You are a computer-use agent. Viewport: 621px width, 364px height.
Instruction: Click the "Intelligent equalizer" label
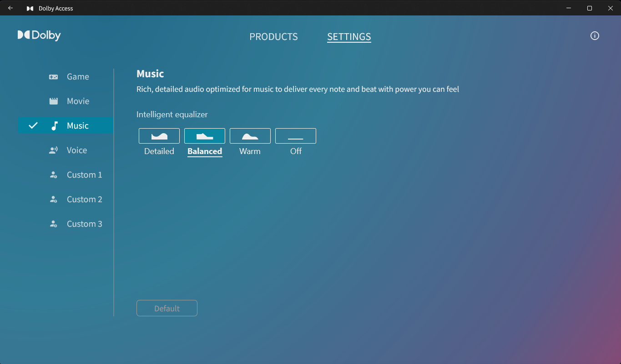pos(172,115)
